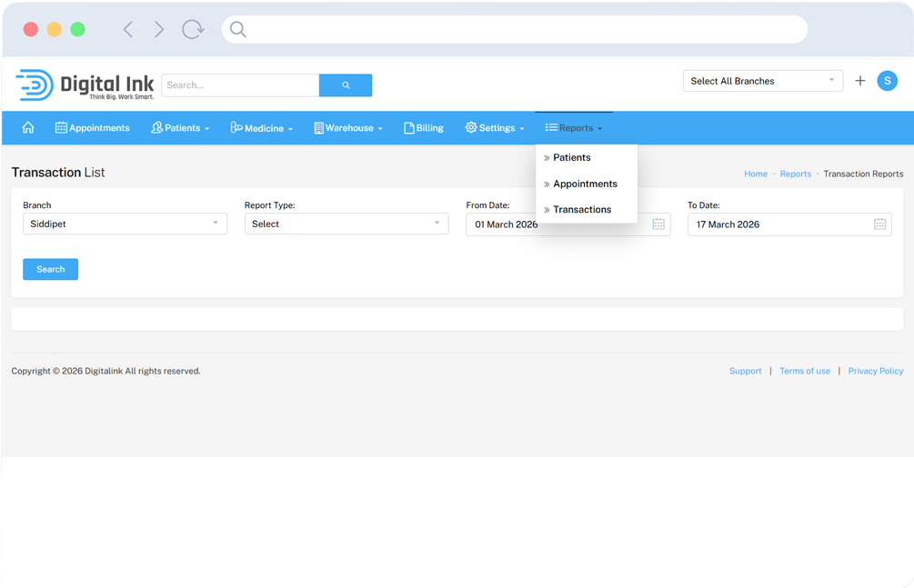Open the user avatar 'S' profile
The image size is (914, 588).
point(887,81)
